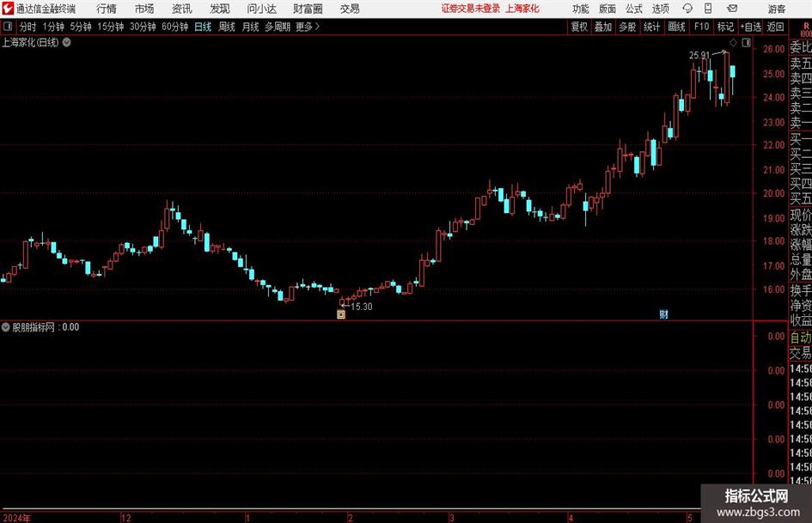Toggle the left panel icon beside 分时

tap(8, 27)
